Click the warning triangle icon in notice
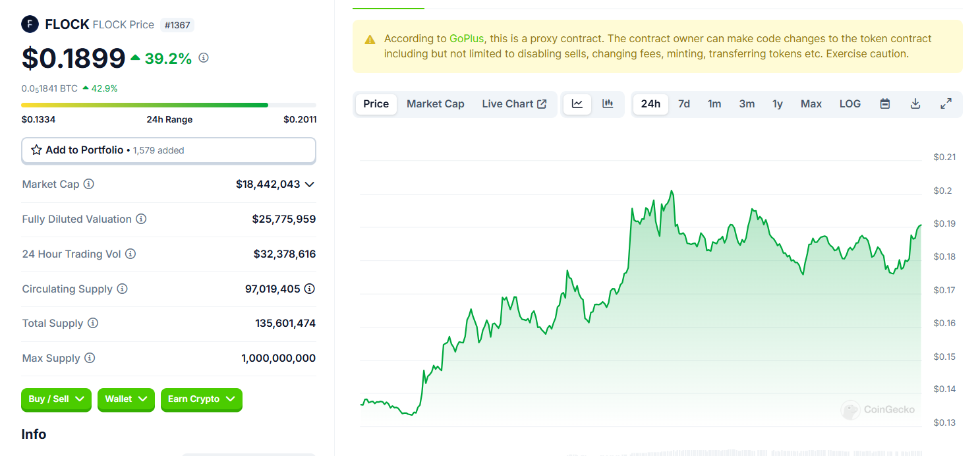 370,40
